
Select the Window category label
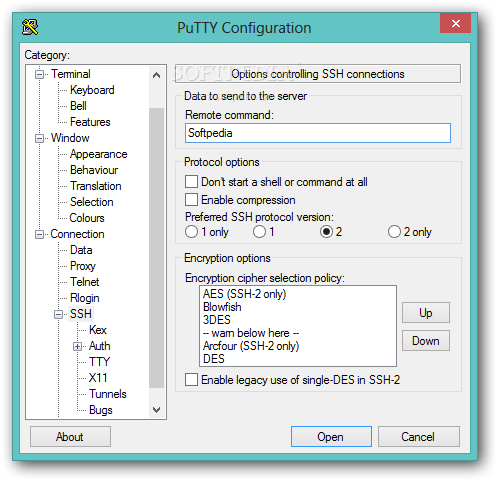point(70,138)
